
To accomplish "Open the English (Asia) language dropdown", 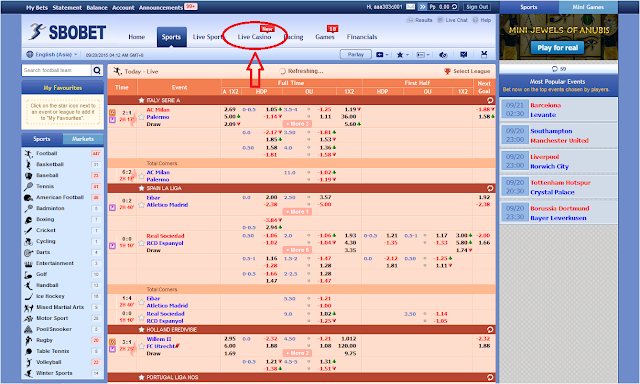I will [52, 55].
